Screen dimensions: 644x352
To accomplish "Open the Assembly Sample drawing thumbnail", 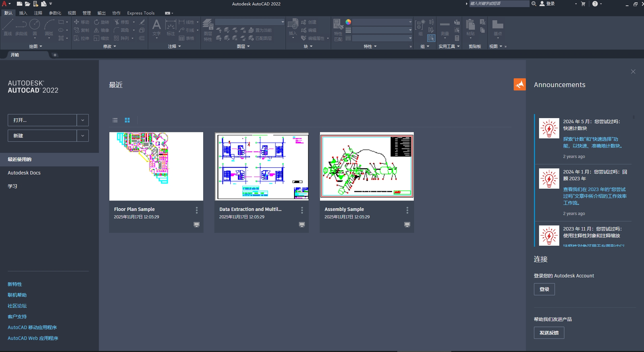I will tap(367, 166).
